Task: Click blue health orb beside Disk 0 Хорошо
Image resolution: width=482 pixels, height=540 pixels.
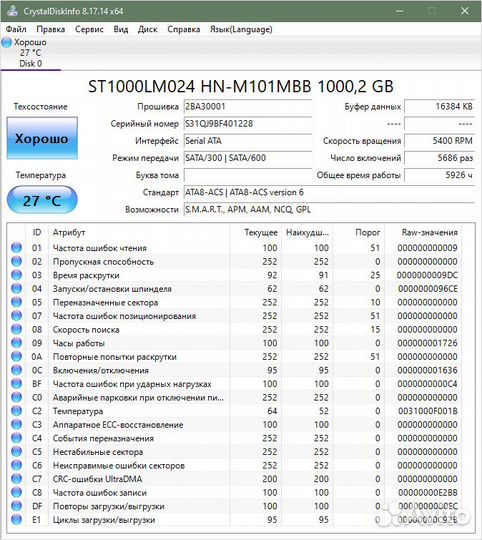Action: coord(7,43)
